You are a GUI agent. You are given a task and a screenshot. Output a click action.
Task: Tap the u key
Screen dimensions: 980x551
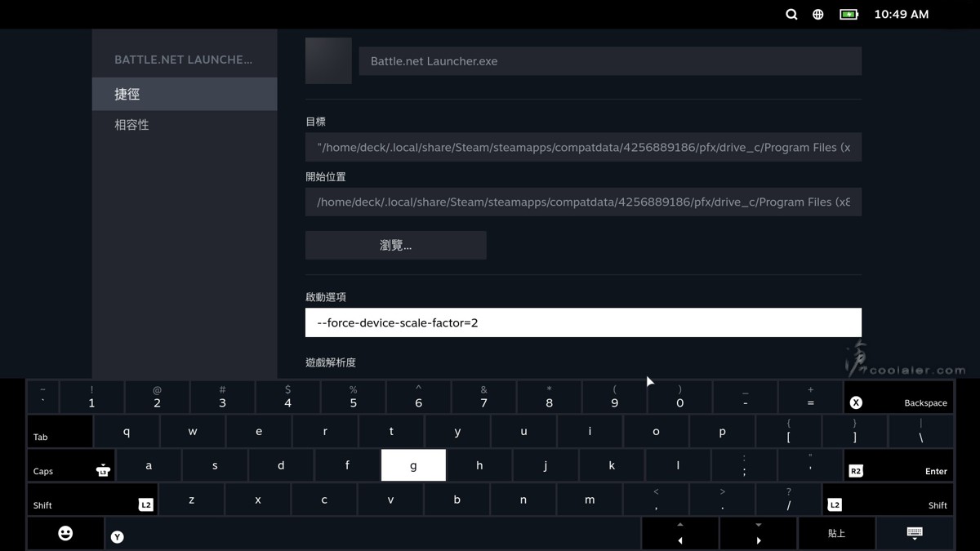(x=523, y=431)
